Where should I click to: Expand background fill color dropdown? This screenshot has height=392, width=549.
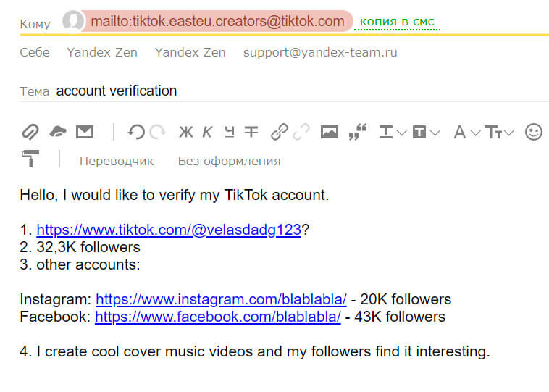click(435, 133)
